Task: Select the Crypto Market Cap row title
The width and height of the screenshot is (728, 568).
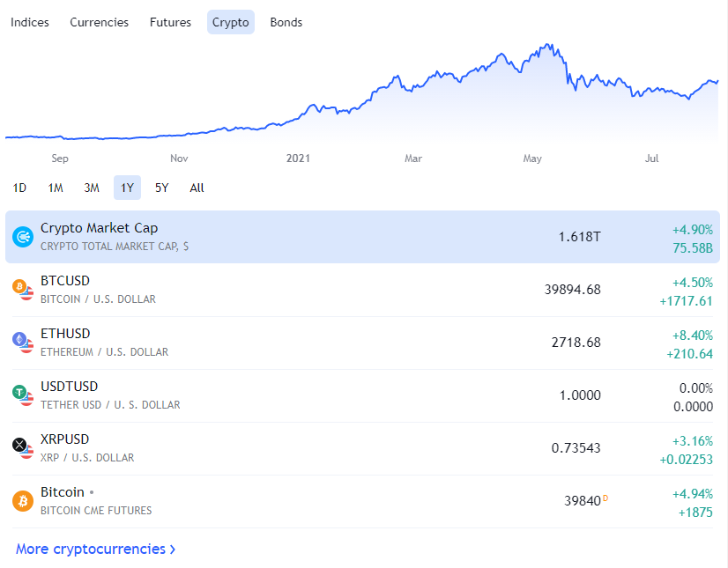Action: [99, 228]
